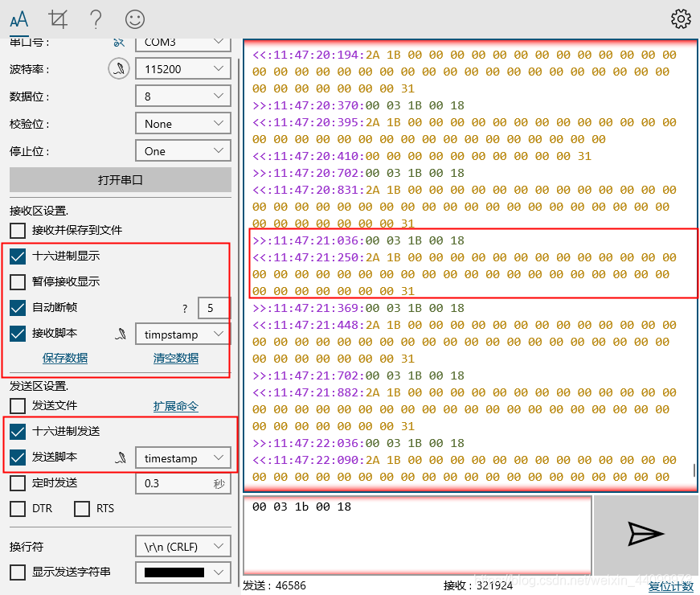Click the font size AA icon
Image resolution: width=700 pixels, height=595 pixels.
click(19, 19)
